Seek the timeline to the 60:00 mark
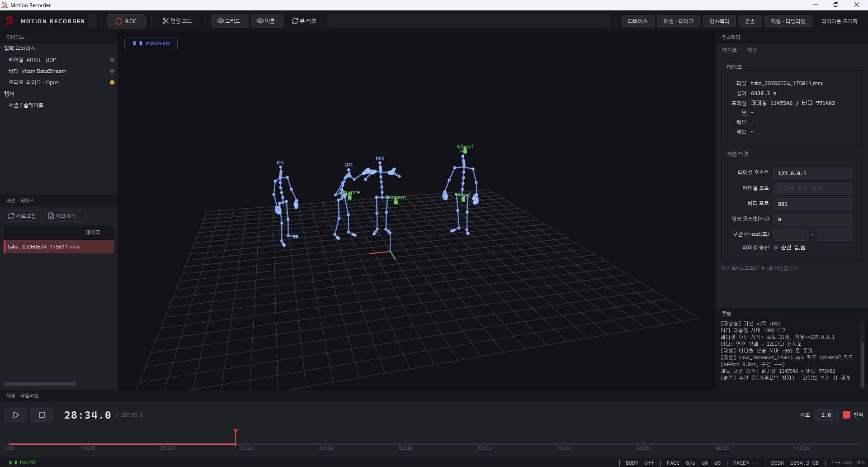The image size is (868, 467). point(485,444)
